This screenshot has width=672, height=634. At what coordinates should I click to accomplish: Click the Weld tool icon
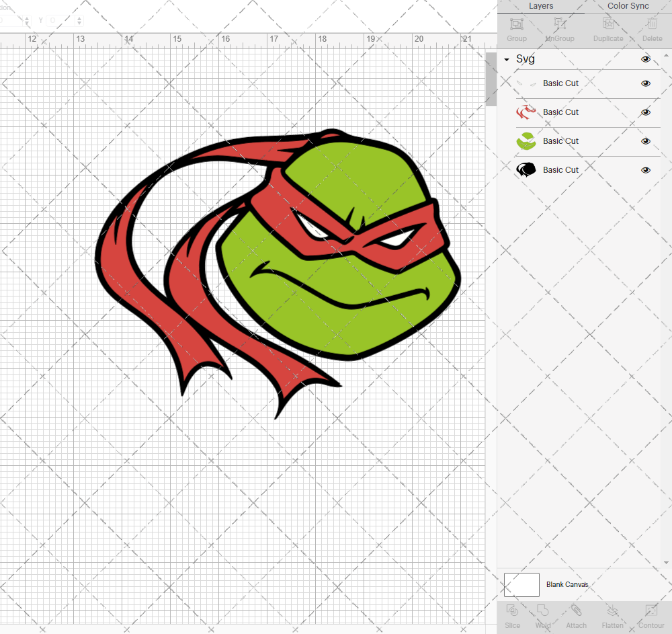542,610
